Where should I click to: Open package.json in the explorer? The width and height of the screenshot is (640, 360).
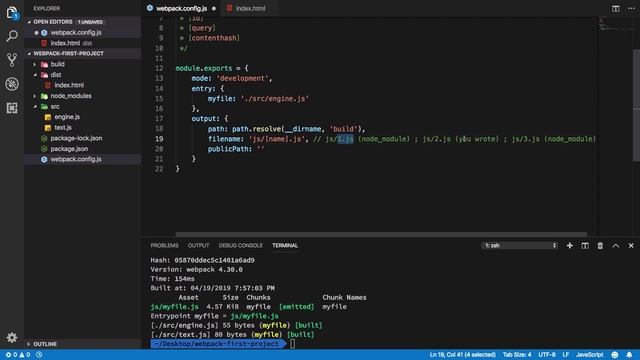pyautogui.click(x=83, y=149)
